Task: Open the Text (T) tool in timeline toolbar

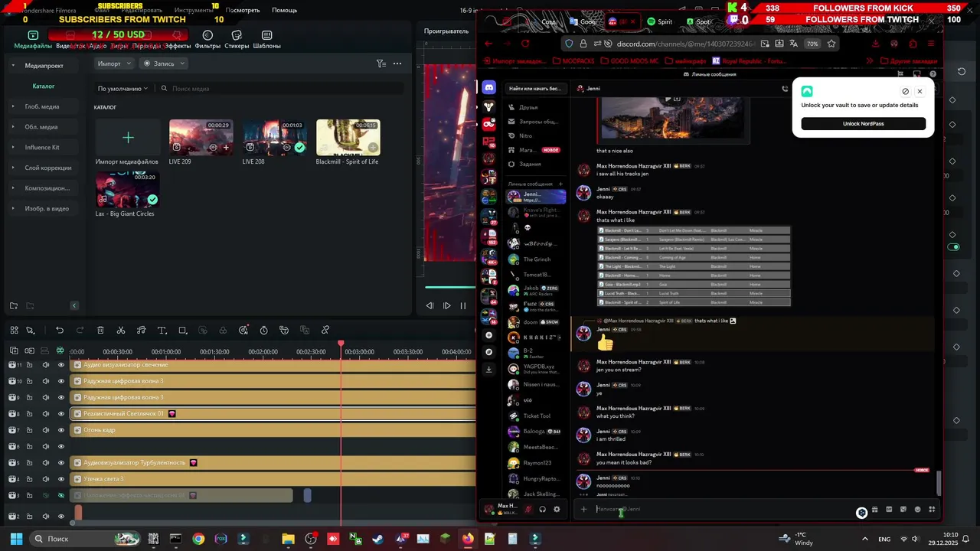Action: click(162, 331)
